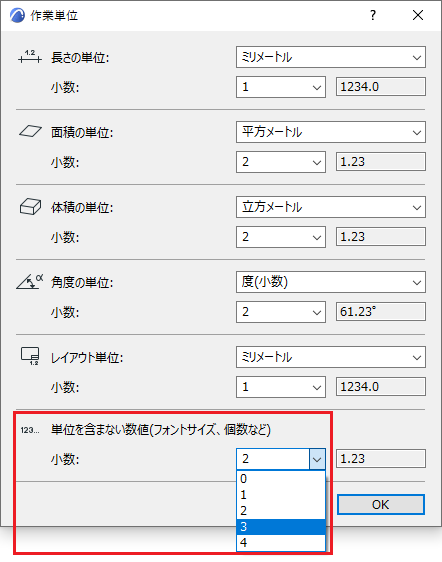Click the 長さの単位 label
The image size is (442, 562).
click(80, 57)
